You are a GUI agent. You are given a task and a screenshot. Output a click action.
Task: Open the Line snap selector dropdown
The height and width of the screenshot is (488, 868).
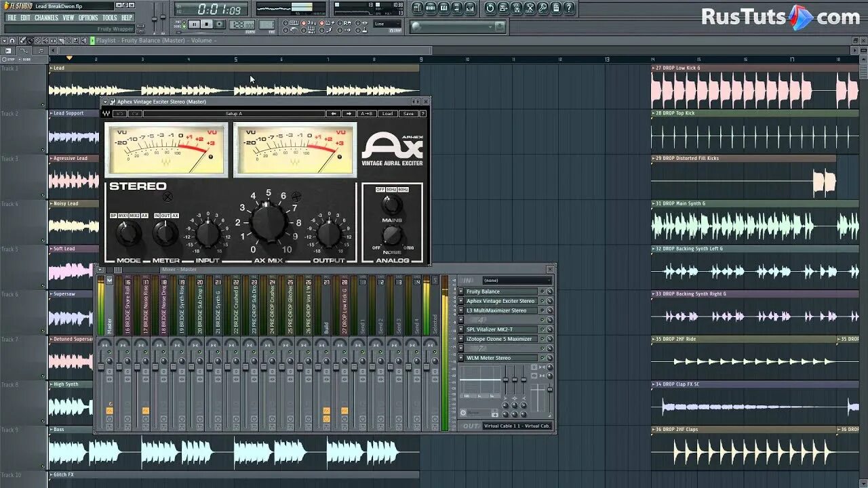point(387,24)
